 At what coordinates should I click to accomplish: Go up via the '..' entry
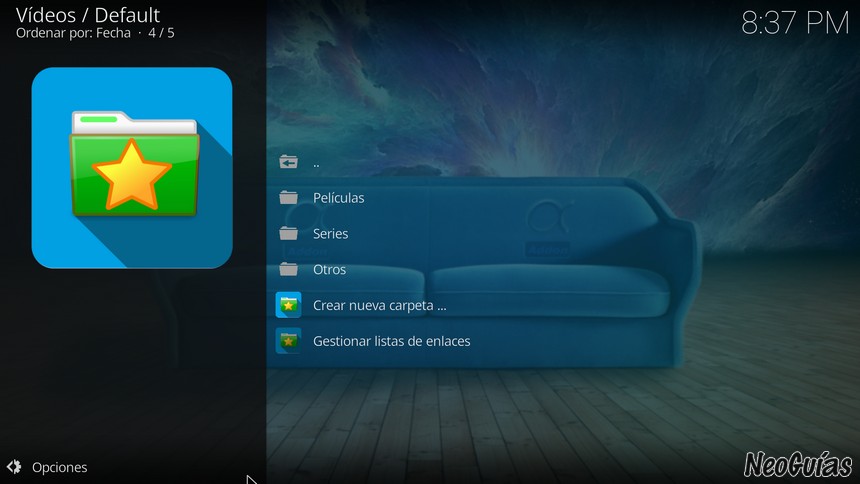click(x=316, y=163)
